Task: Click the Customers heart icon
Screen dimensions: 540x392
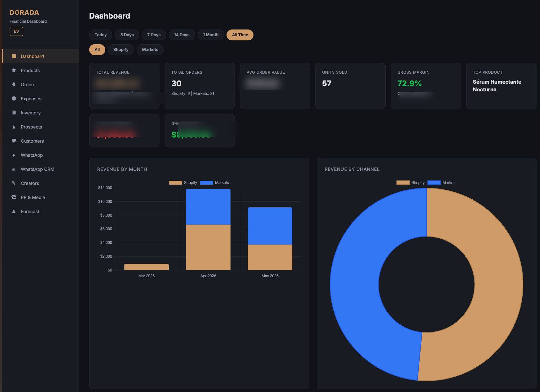Action: (x=14, y=141)
